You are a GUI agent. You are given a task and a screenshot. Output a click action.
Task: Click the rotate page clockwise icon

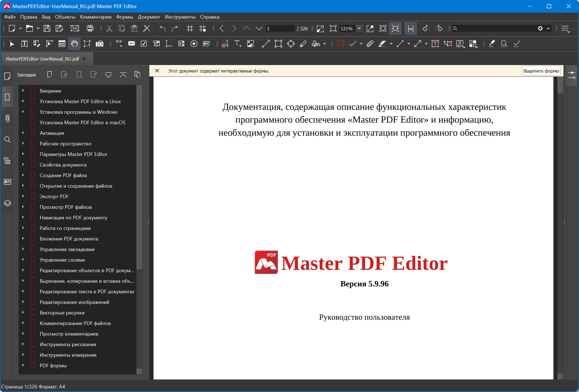click(439, 28)
